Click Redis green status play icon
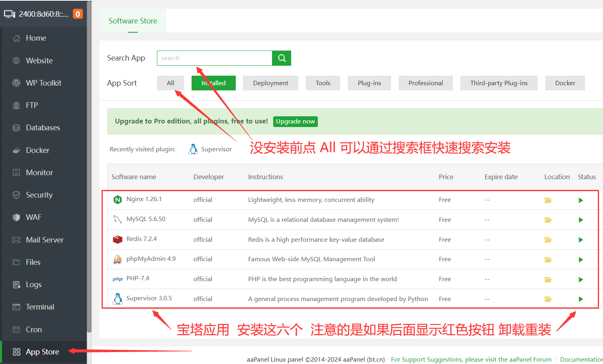 pyautogui.click(x=581, y=240)
